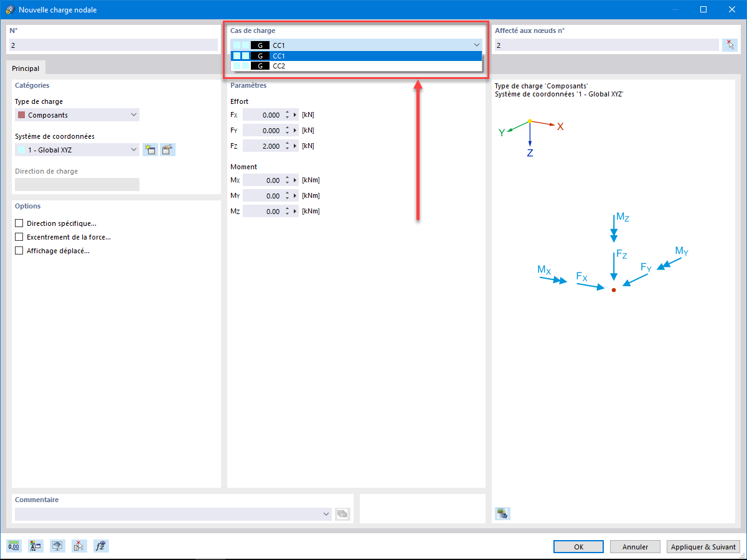Click the Mx stepper spinner
The width and height of the screenshot is (747, 560).
tap(287, 180)
